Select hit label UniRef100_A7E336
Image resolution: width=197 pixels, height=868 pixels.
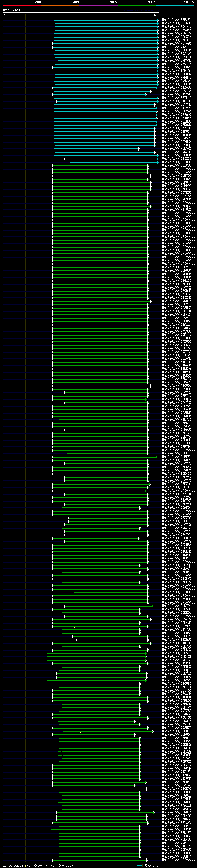(177, 284)
